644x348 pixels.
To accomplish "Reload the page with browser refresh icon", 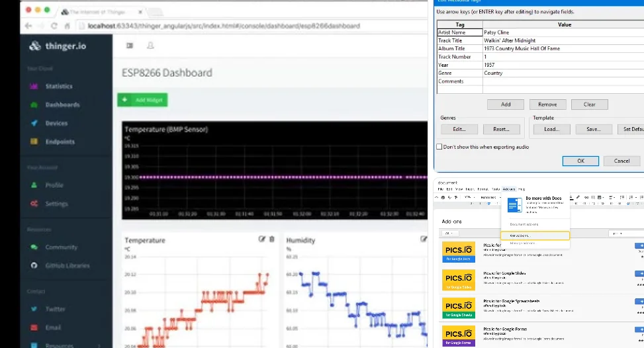I will (x=54, y=26).
